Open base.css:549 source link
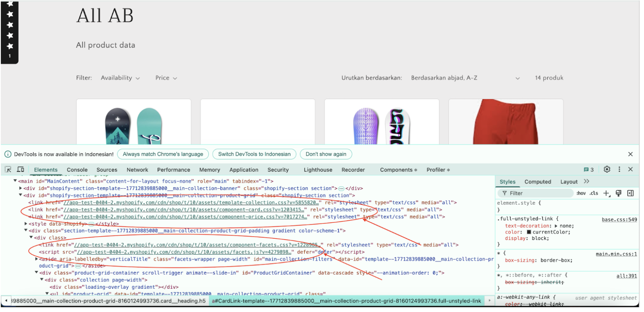 tap(619, 220)
